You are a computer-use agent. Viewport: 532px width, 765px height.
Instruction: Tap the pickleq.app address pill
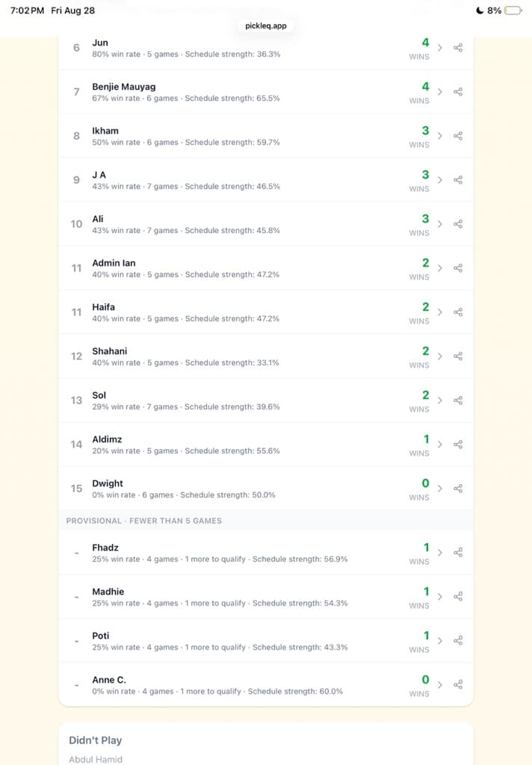265,26
